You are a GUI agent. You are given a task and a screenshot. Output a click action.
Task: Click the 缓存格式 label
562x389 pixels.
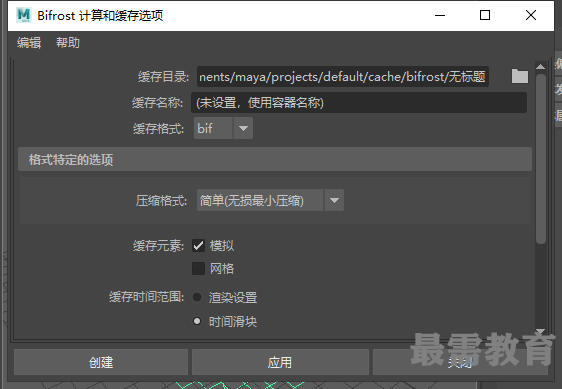158,128
